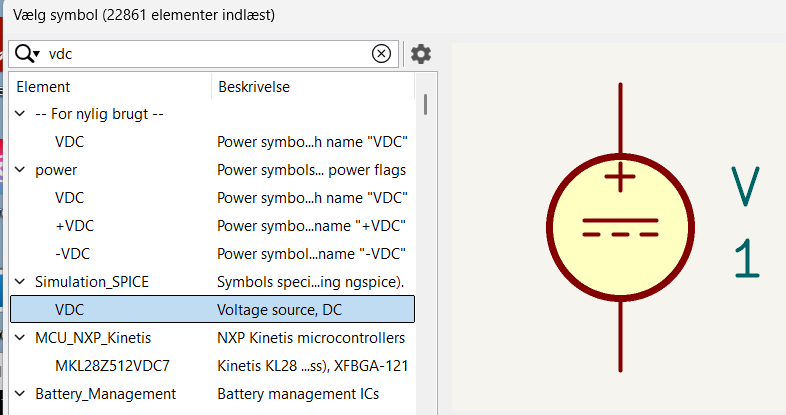Select recently used VDC symbol
Viewport: 786px width, 415px height.
tap(213, 142)
